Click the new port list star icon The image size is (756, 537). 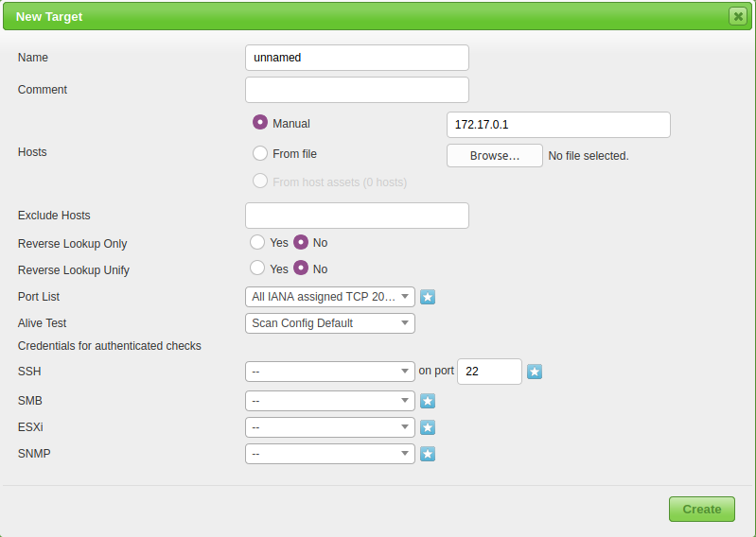tap(428, 297)
